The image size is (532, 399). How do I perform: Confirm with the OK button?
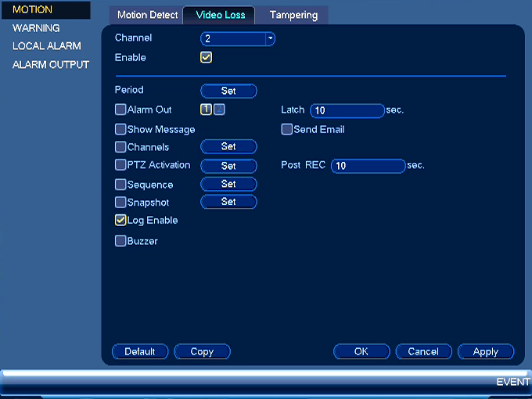[361, 352]
